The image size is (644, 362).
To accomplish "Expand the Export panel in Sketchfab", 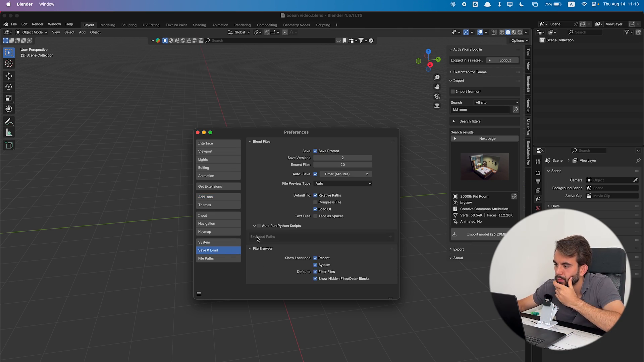I will point(458,249).
